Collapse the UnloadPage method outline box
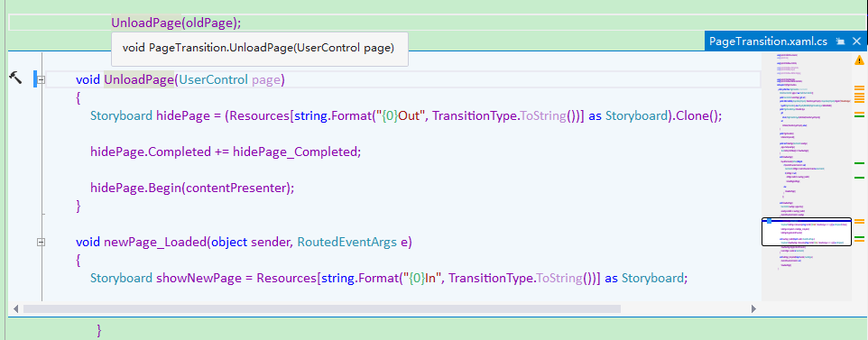 pyautogui.click(x=41, y=79)
